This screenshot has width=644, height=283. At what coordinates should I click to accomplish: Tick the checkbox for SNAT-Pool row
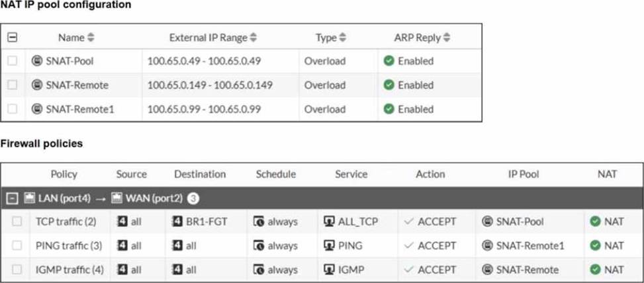[13, 61]
